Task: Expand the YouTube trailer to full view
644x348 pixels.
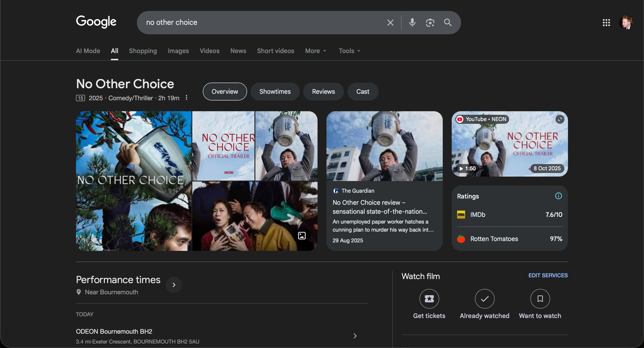Action: tap(560, 119)
